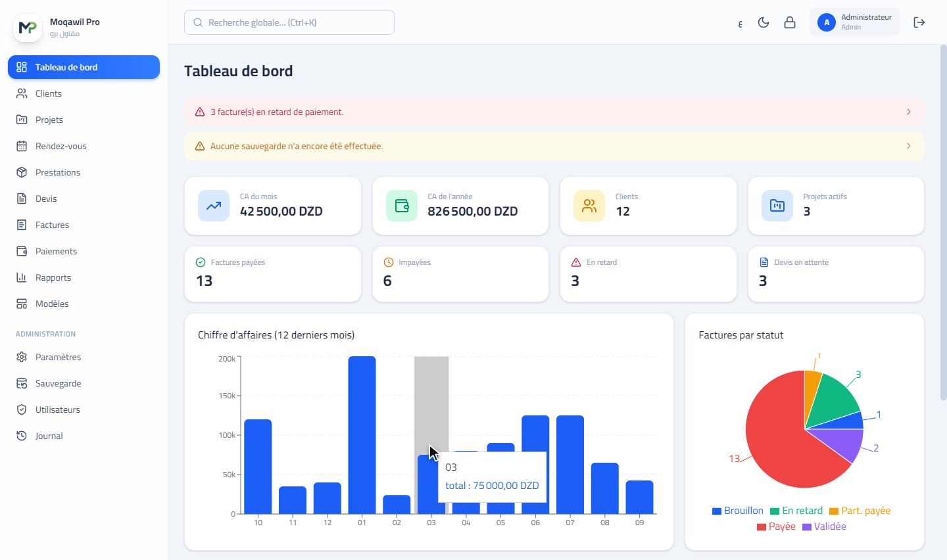Click the page vertical scrollbar
The image size is (947, 560).
(943, 223)
